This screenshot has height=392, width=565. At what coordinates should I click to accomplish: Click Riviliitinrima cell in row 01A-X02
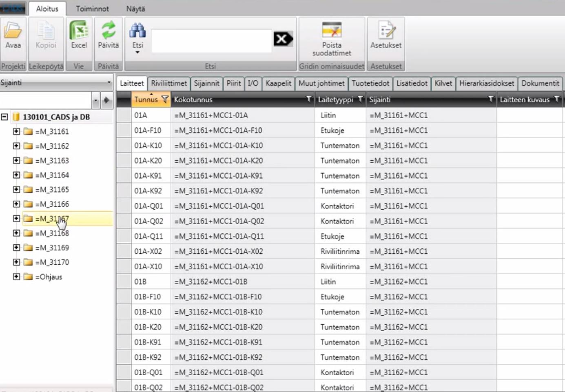click(340, 251)
